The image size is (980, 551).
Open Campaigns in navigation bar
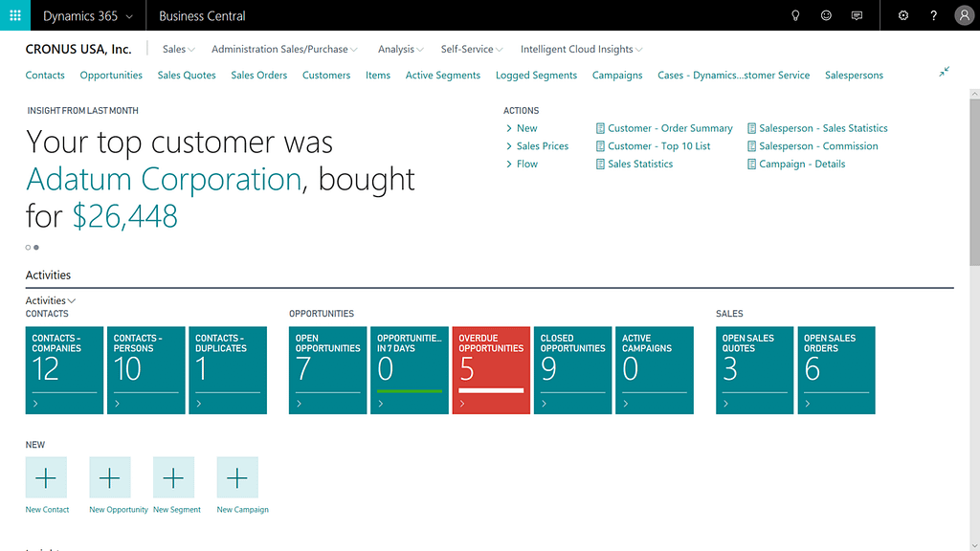click(617, 75)
